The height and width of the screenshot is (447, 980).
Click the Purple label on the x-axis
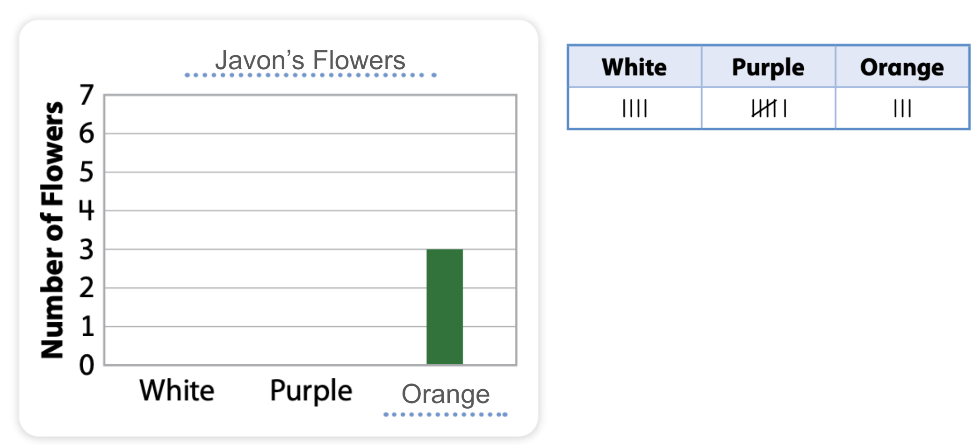tap(311, 391)
